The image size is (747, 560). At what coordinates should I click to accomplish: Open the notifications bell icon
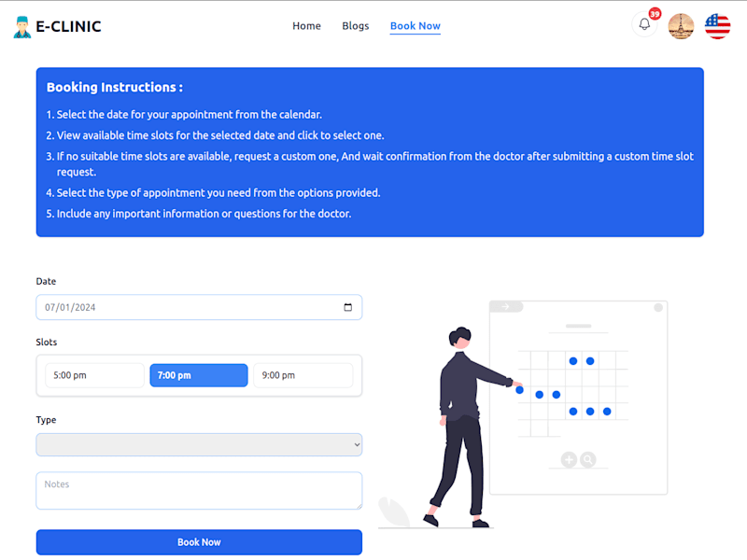pyautogui.click(x=644, y=24)
